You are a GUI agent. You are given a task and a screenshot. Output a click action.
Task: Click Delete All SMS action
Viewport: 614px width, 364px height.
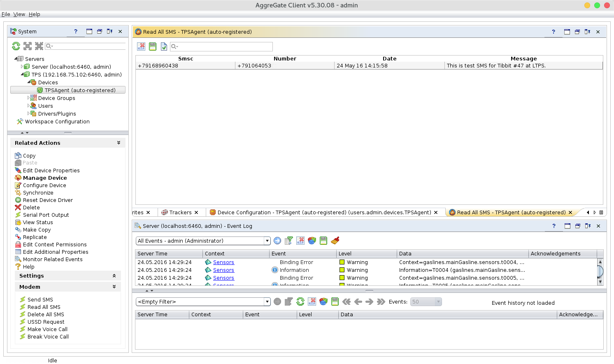click(x=46, y=314)
